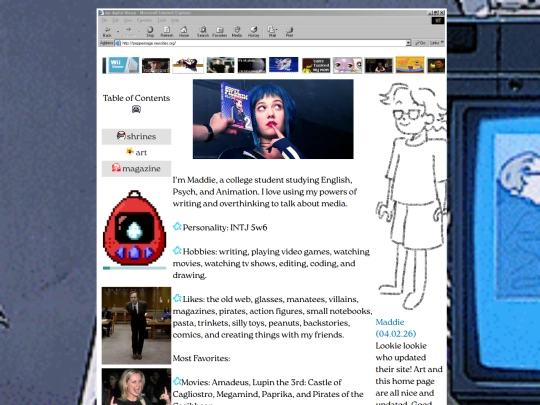The width and height of the screenshot is (540, 405).
Task: Open the art link in sidebar
Action: [136, 152]
